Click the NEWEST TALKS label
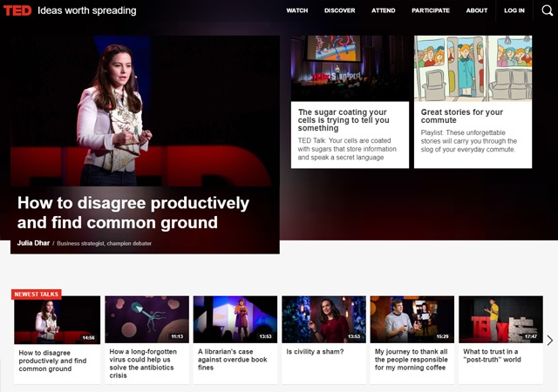558x392 pixels. 37,294
